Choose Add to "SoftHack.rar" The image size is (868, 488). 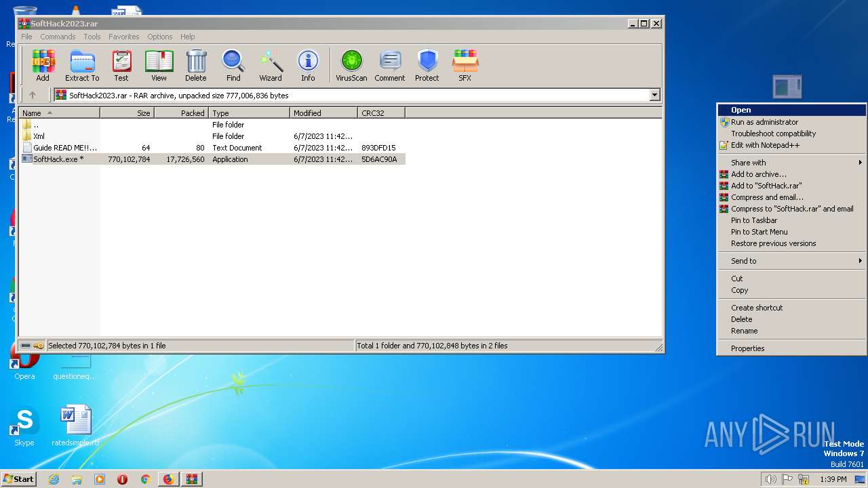click(x=791, y=186)
